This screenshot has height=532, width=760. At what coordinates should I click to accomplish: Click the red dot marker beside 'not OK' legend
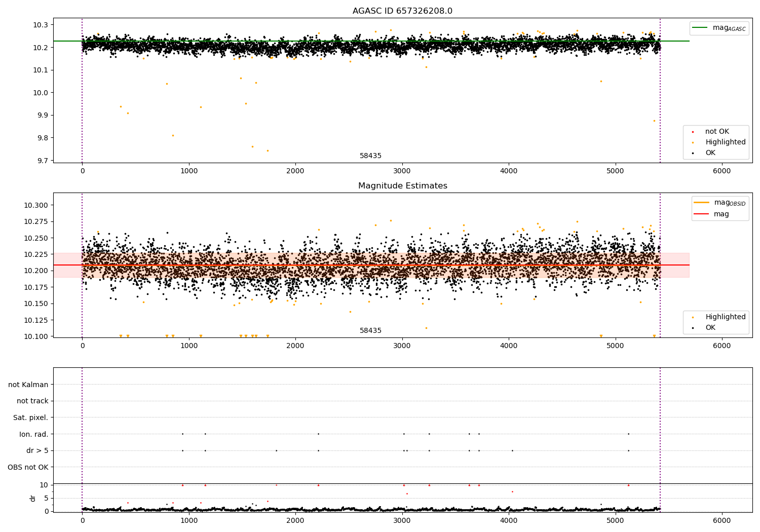(x=693, y=132)
